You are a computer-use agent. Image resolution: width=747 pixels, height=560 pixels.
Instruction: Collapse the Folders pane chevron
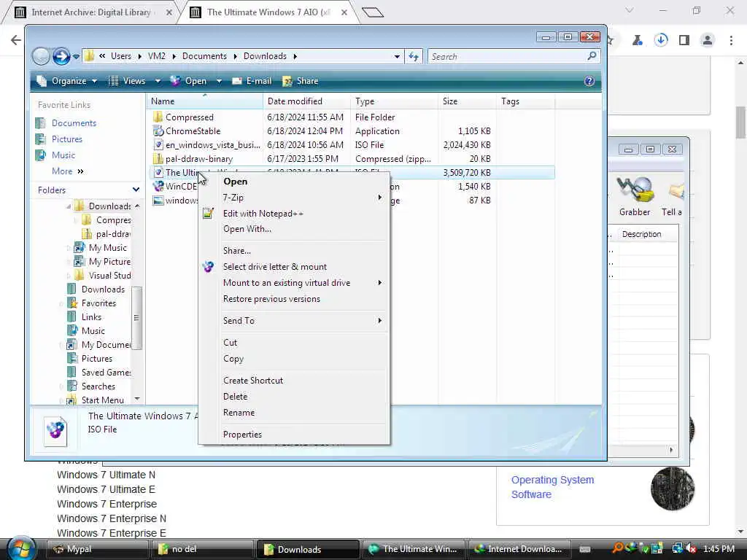[136, 190]
